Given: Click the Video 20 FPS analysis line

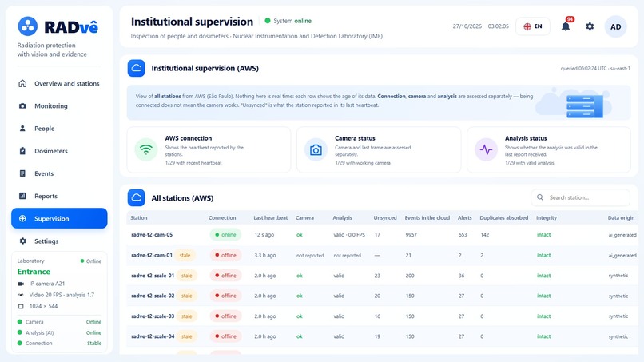Looking at the screenshot, I should pyautogui.click(x=56, y=295).
